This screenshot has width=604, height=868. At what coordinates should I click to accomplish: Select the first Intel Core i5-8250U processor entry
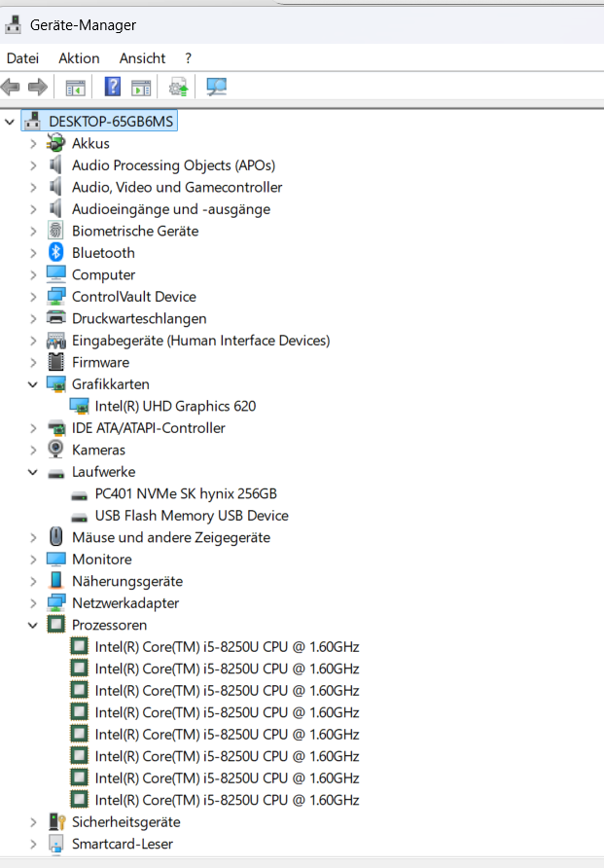(227, 646)
